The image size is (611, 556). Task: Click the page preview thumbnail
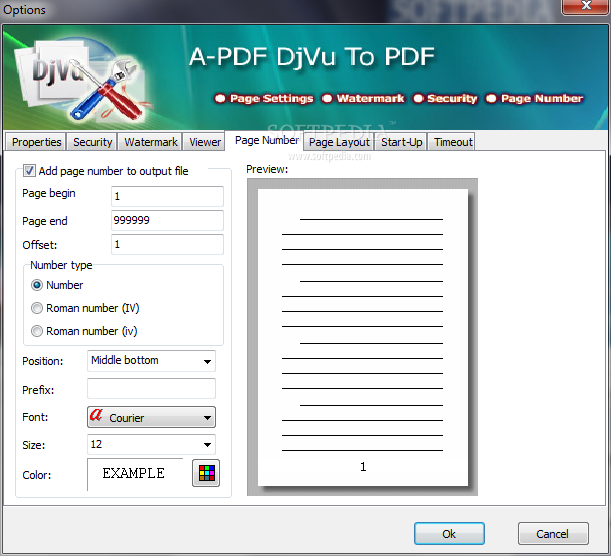[x=362, y=337]
